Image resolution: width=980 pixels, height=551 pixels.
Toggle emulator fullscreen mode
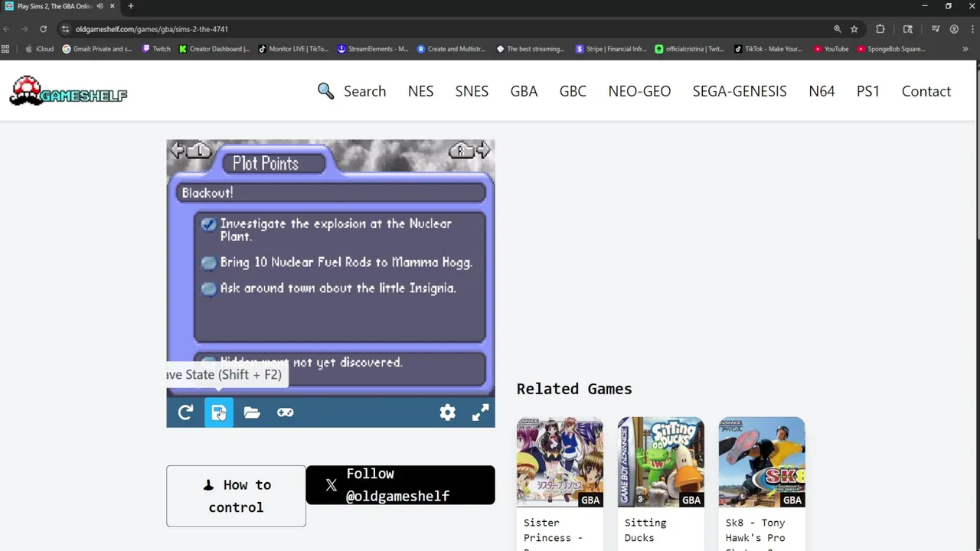point(480,412)
